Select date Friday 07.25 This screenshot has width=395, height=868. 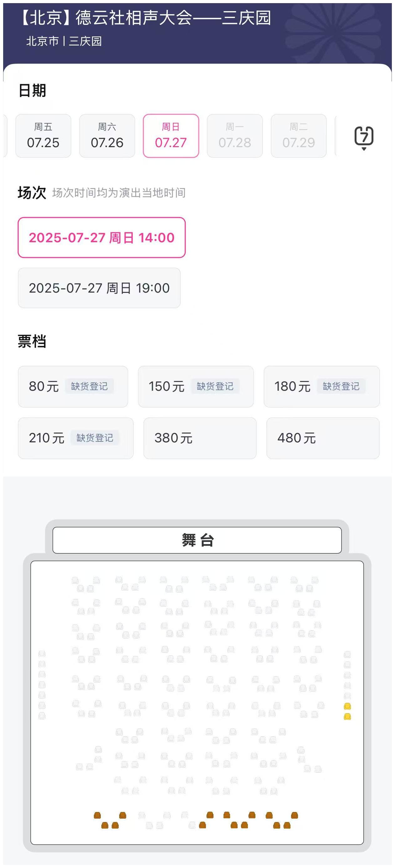point(43,136)
